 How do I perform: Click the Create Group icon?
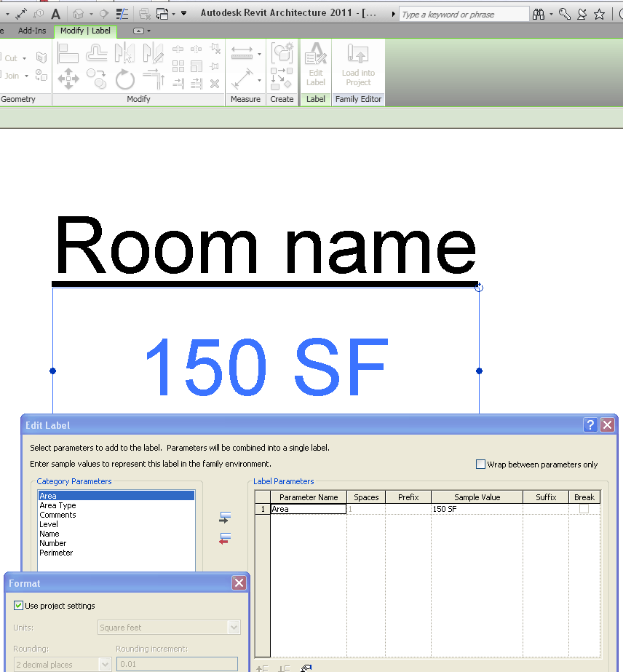(282, 52)
